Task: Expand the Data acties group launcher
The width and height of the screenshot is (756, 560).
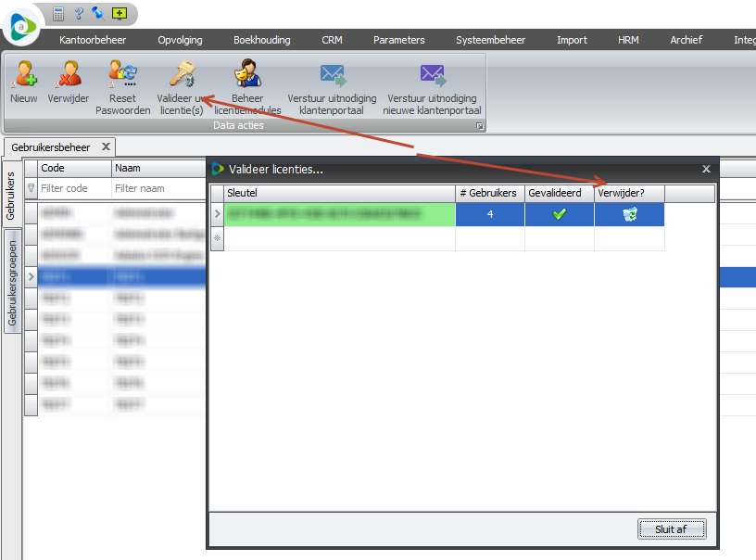Action: point(479,126)
